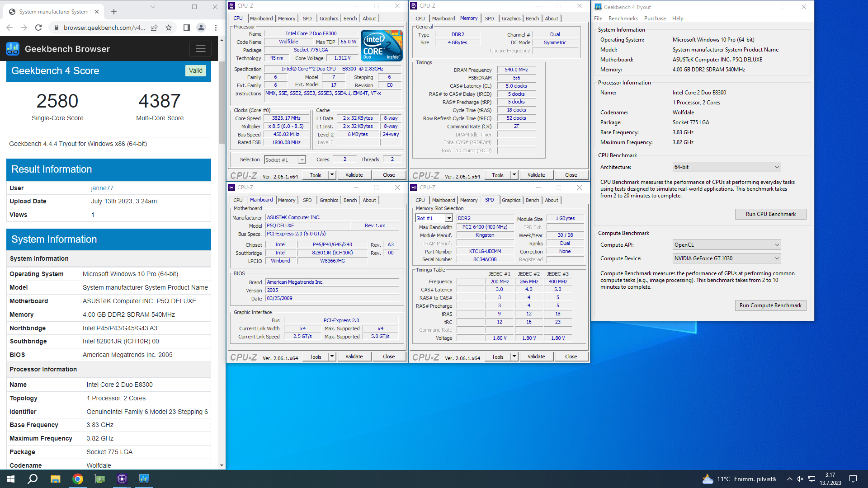Open the Benchmarks menu in Geekbench

coord(623,19)
